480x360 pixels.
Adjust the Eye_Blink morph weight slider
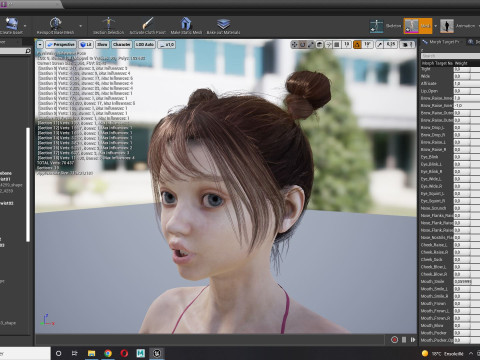467,157
